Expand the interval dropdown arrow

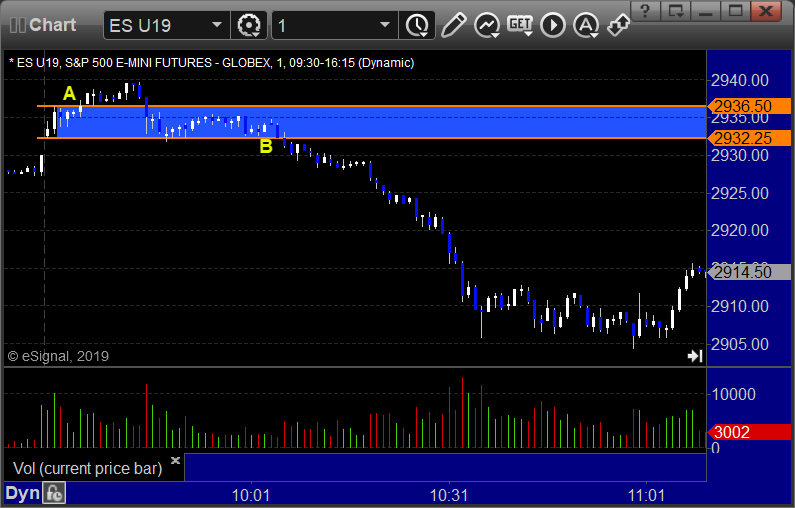click(385, 25)
